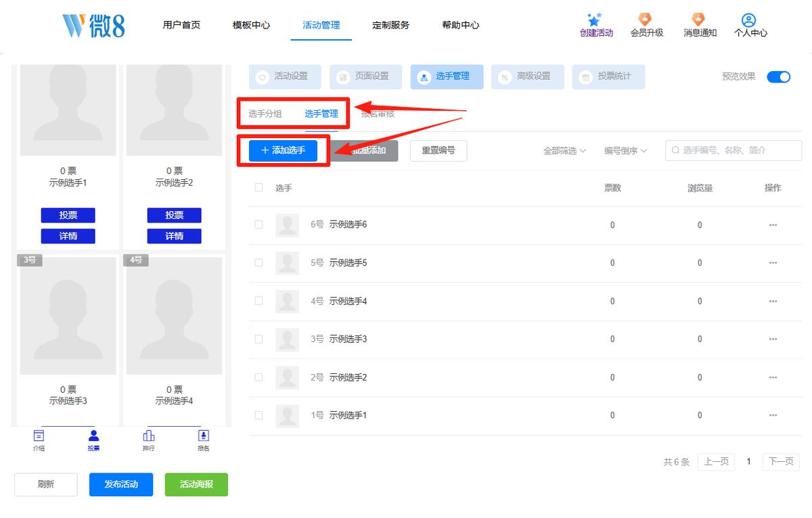
Task: Switch to the 选手分组 sub-tab
Action: tap(265, 114)
